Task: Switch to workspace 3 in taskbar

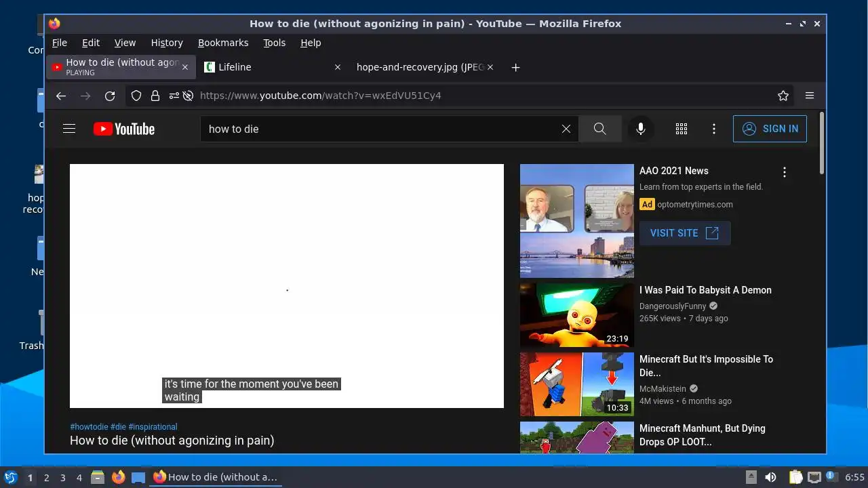Action: [x=62, y=478]
